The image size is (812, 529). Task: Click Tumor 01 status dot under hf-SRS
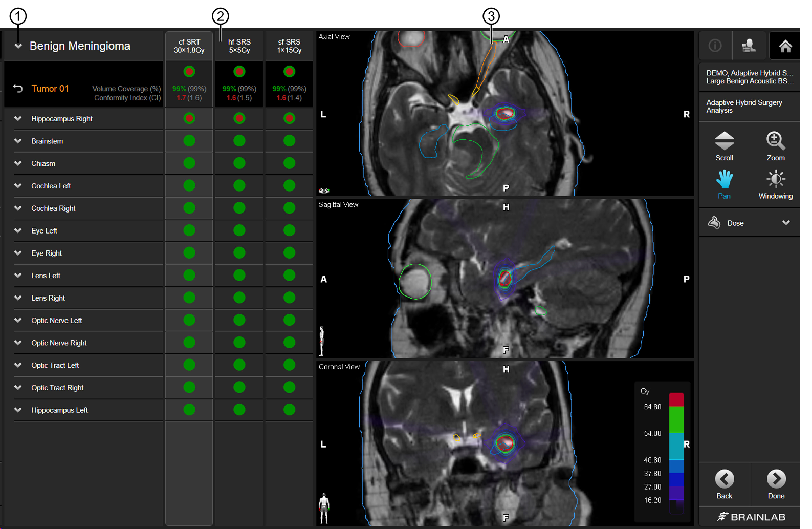(x=239, y=72)
